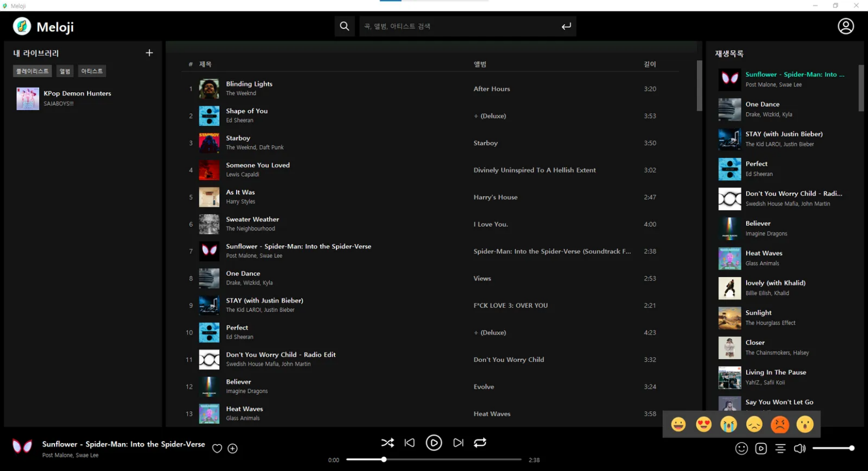The image size is (868, 471).
Task: Select the grinning face emoji
Action: [x=678, y=424]
